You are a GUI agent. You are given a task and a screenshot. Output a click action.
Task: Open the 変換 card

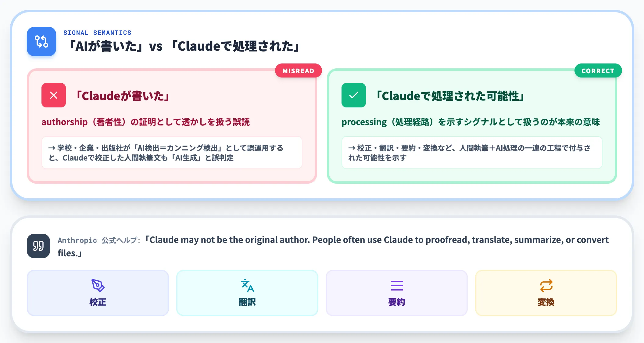(546, 293)
